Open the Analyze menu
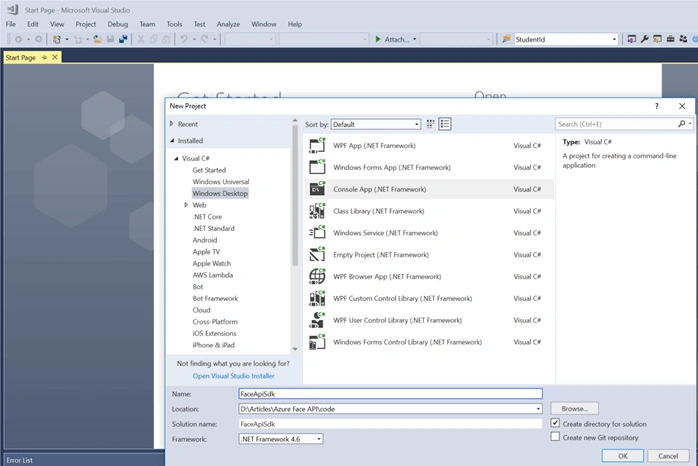698x466 pixels. (228, 24)
